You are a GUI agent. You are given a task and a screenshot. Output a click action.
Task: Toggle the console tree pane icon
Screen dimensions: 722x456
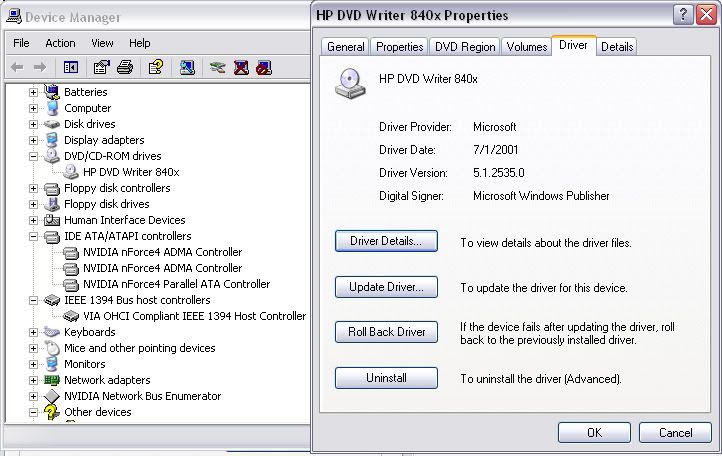(x=70, y=68)
